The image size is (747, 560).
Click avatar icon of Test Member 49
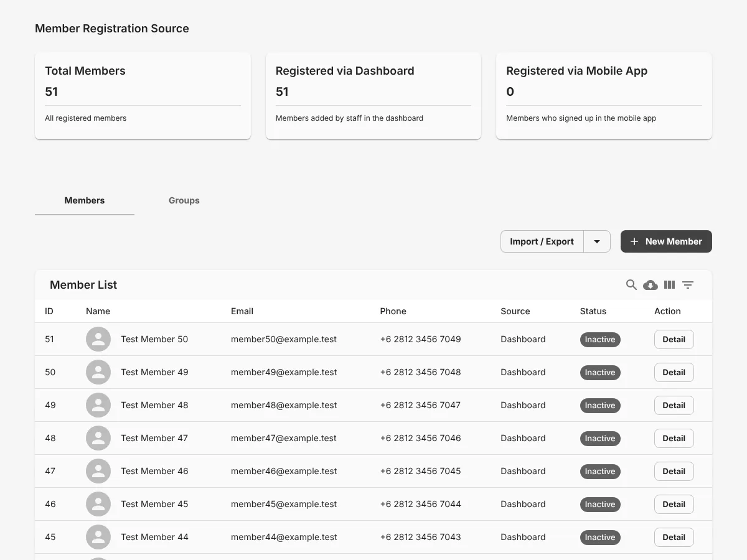pos(98,372)
